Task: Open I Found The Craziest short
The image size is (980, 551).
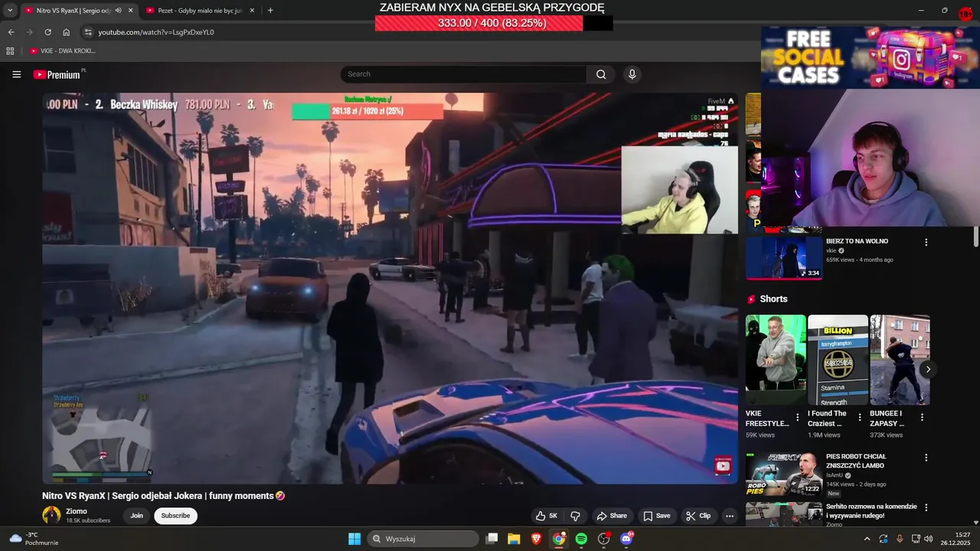Action: pos(838,360)
